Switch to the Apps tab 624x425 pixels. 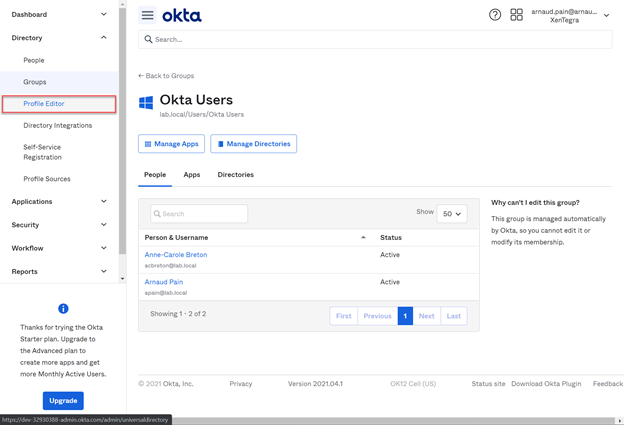click(x=191, y=175)
